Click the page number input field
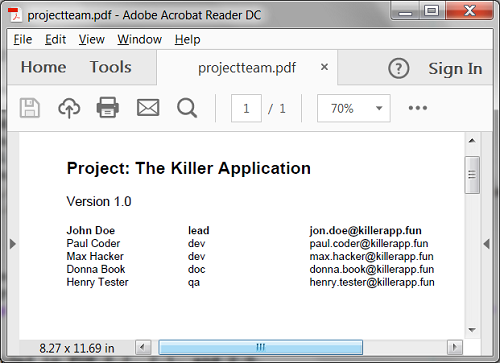Image resolution: width=500 pixels, height=363 pixels. pos(246,108)
